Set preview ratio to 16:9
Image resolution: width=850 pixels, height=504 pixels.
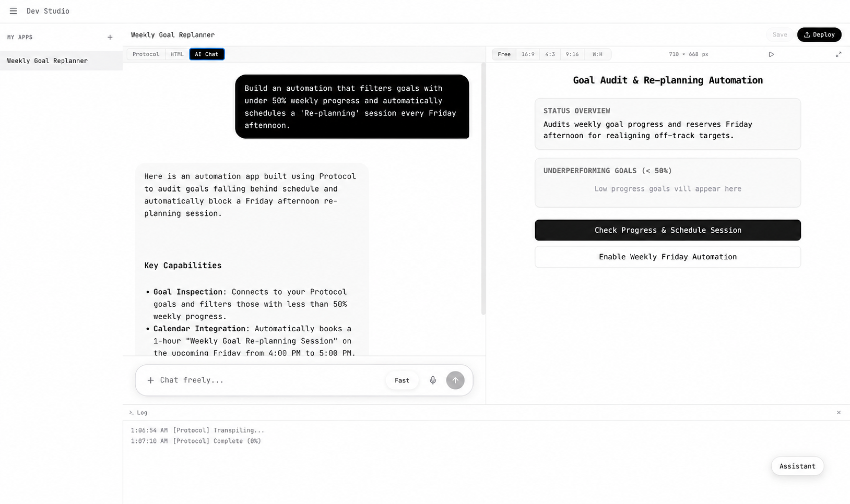528,54
